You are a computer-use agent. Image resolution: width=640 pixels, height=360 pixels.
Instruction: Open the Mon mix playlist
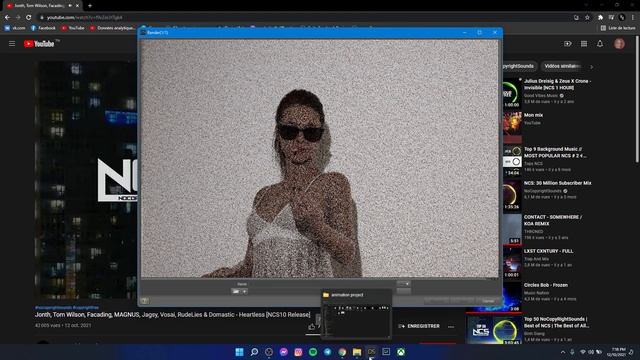click(x=533, y=116)
